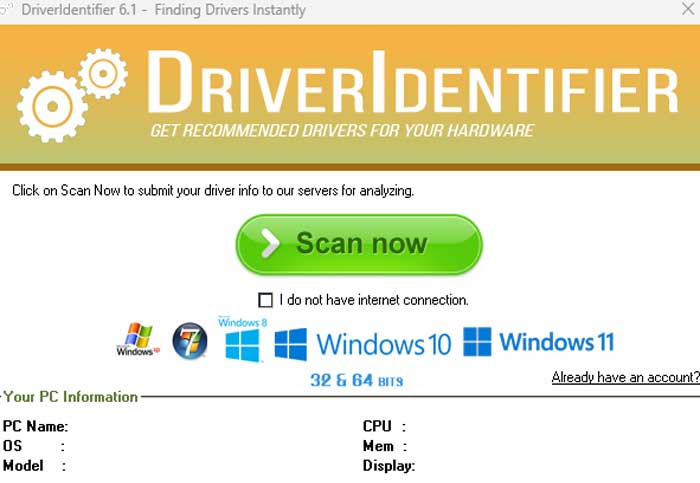The width and height of the screenshot is (700, 483).
Task: Click the 32 & 64 bits label
Action: pos(356,381)
